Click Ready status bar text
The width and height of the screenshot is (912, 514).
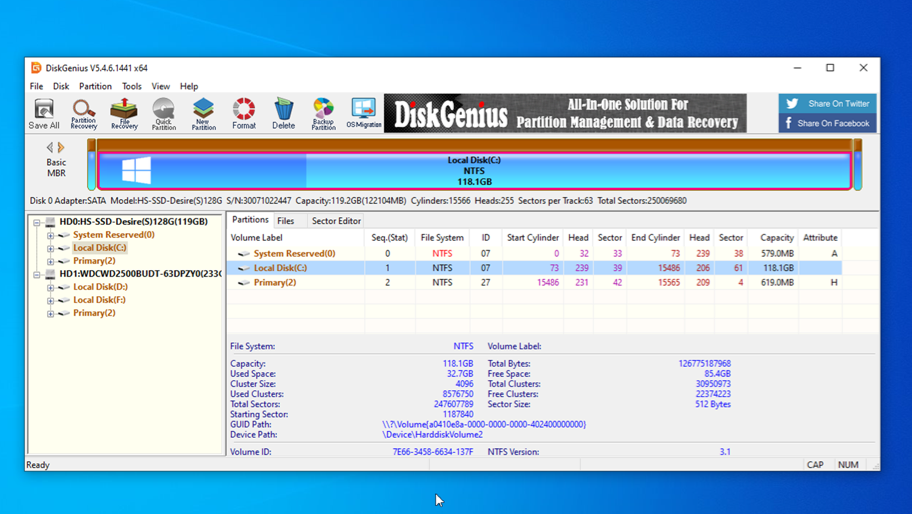point(38,465)
